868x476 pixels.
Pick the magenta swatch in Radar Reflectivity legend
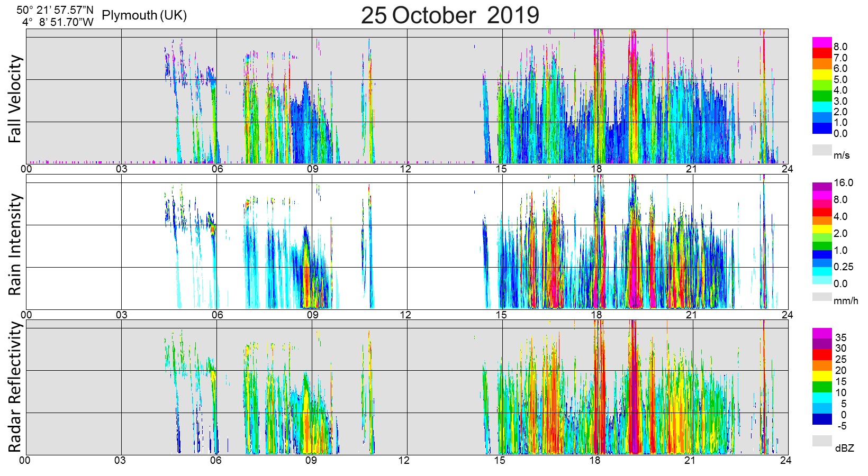[x=822, y=333]
